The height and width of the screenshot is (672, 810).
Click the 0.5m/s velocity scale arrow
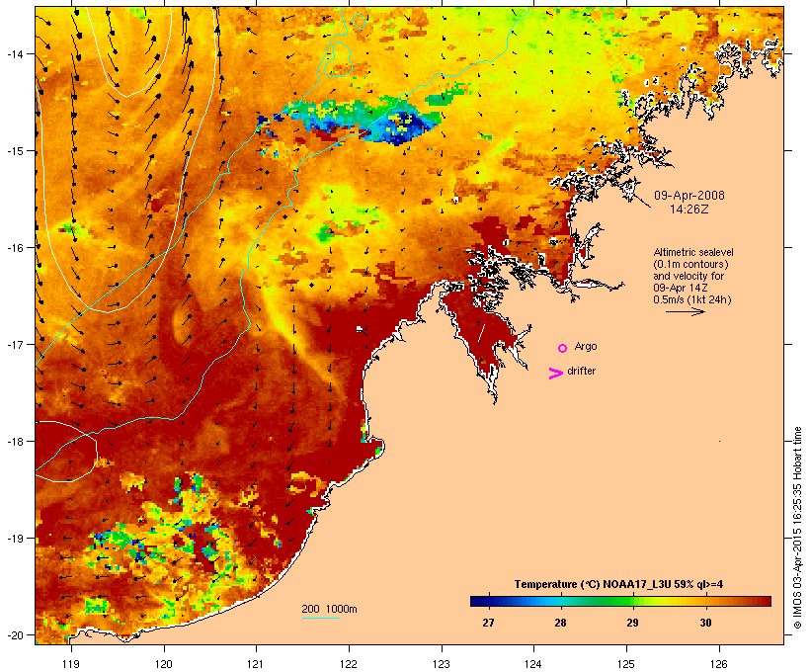tap(686, 311)
